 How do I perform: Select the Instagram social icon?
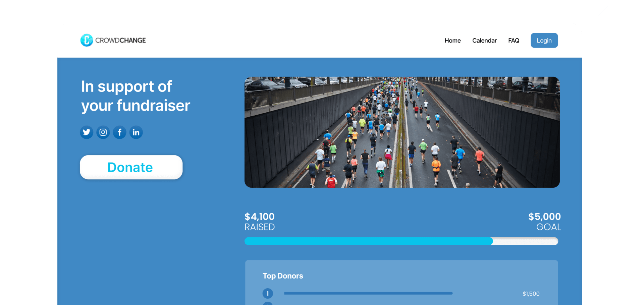[103, 132]
